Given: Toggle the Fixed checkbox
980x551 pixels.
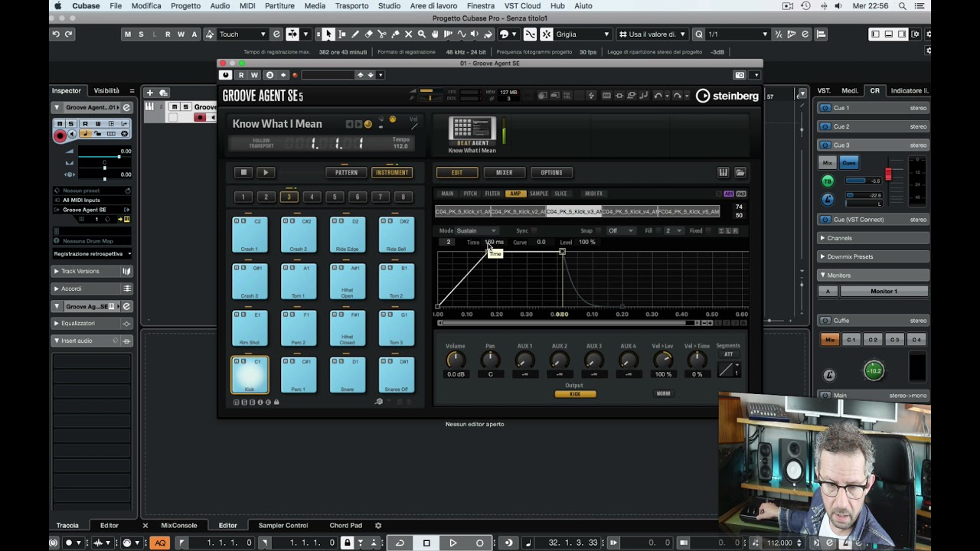Looking at the screenshot, I should click(x=709, y=230).
